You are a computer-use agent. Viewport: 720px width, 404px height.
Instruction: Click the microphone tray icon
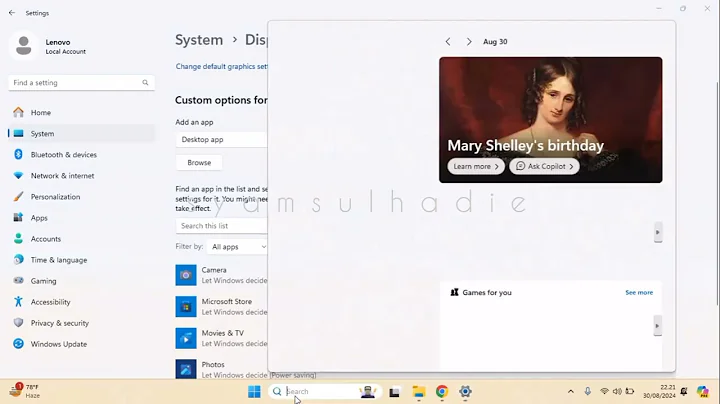click(x=588, y=391)
